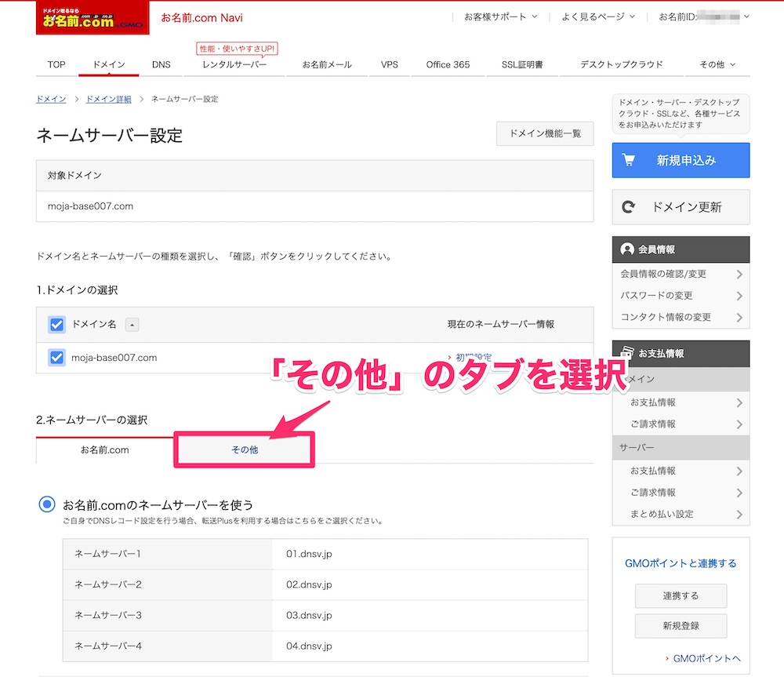Select the お名前.com nameserver tab
This screenshot has height=677, width=784.
(105, 450)
